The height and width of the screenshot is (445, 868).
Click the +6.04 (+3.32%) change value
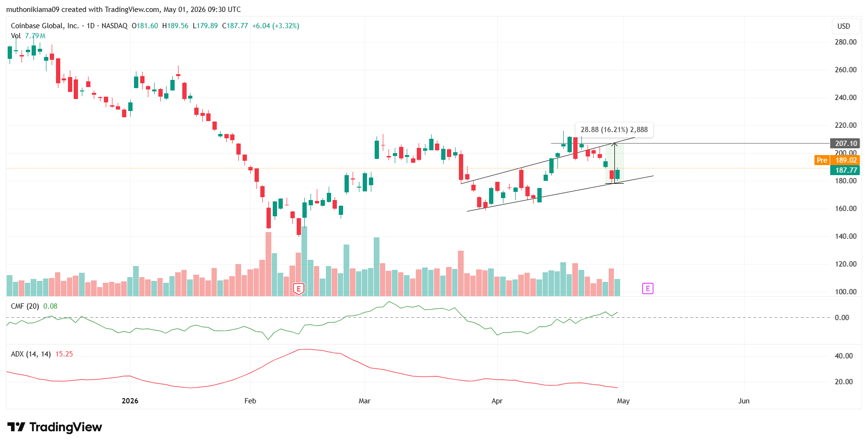tap(276, 26)
